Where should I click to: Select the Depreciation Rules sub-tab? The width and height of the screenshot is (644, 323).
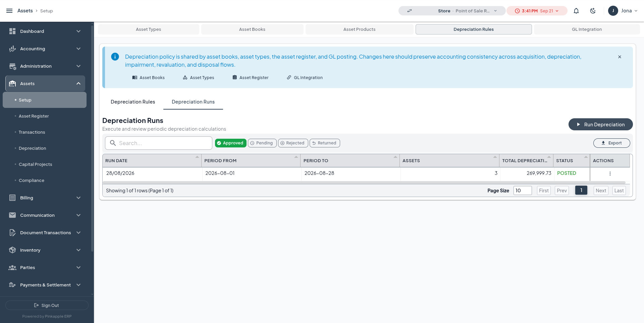point(133,102)
